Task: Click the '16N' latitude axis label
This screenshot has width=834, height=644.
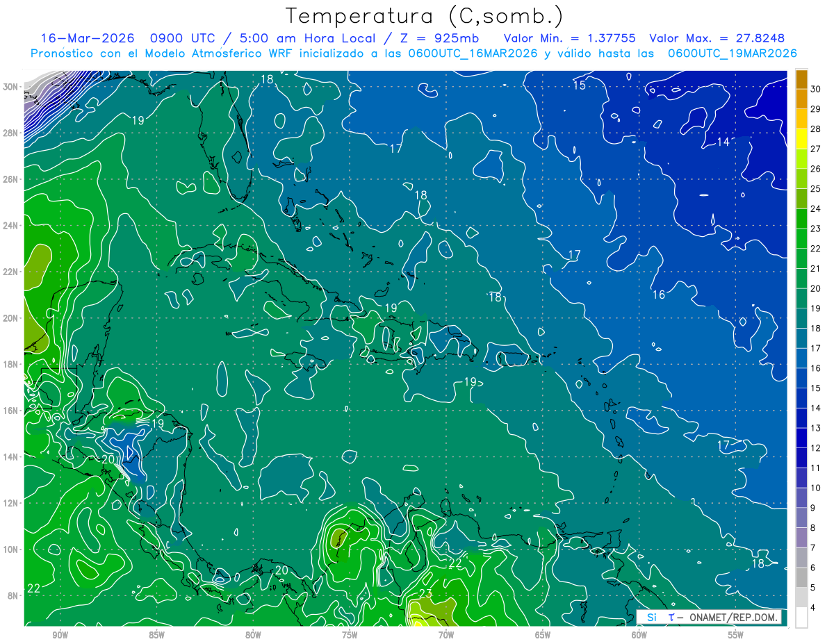Action: [x=12, y=411]
